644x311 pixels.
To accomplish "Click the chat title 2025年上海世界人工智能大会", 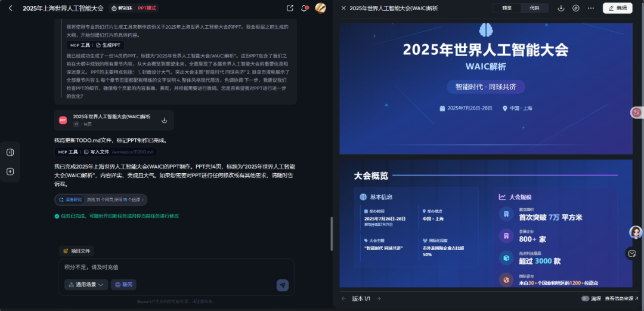I will (63, 8).
